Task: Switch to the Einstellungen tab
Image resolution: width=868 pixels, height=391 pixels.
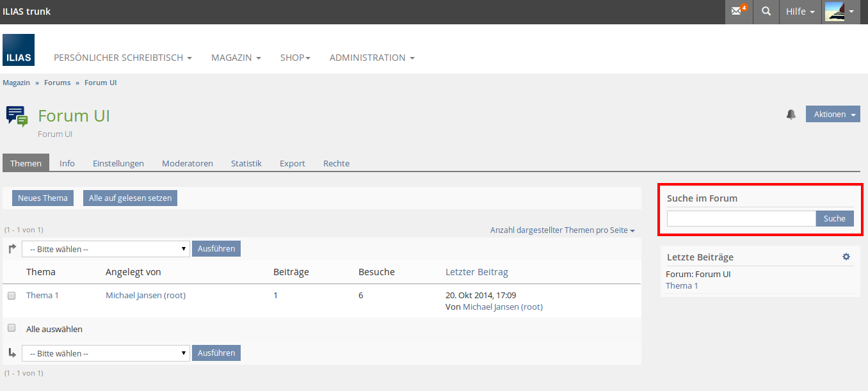Action: [118, 163]
